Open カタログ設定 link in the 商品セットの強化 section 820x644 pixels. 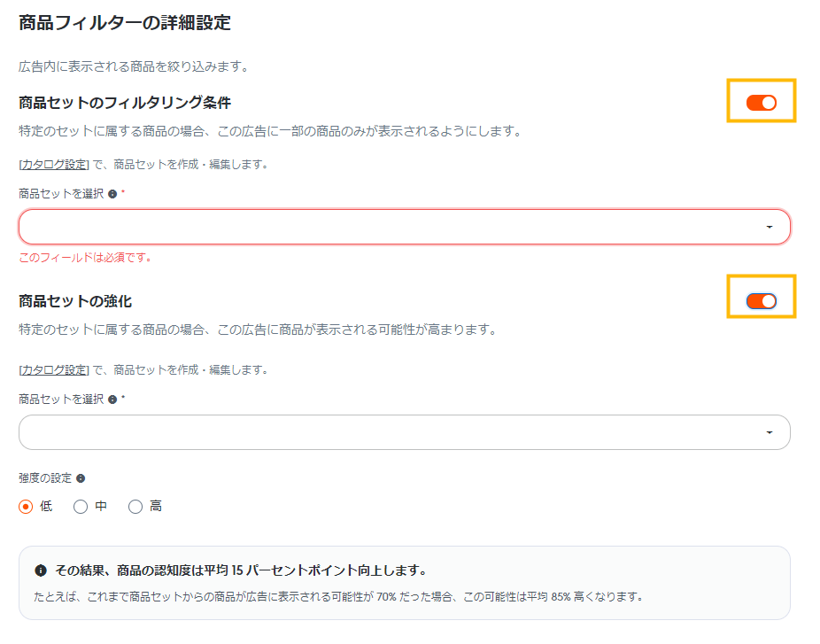click(54, 369)
